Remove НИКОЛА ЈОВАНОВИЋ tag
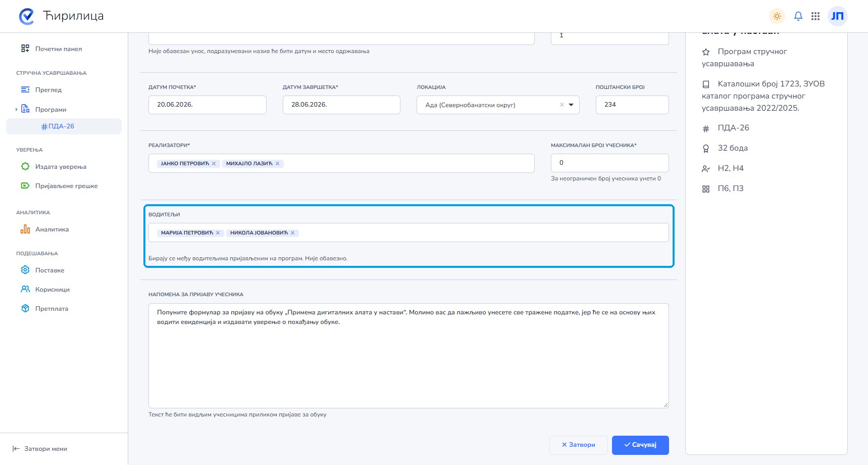 293,233
